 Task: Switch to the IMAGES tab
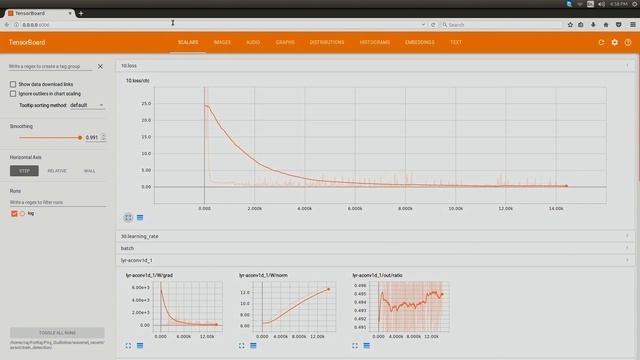tap(222, 42)
